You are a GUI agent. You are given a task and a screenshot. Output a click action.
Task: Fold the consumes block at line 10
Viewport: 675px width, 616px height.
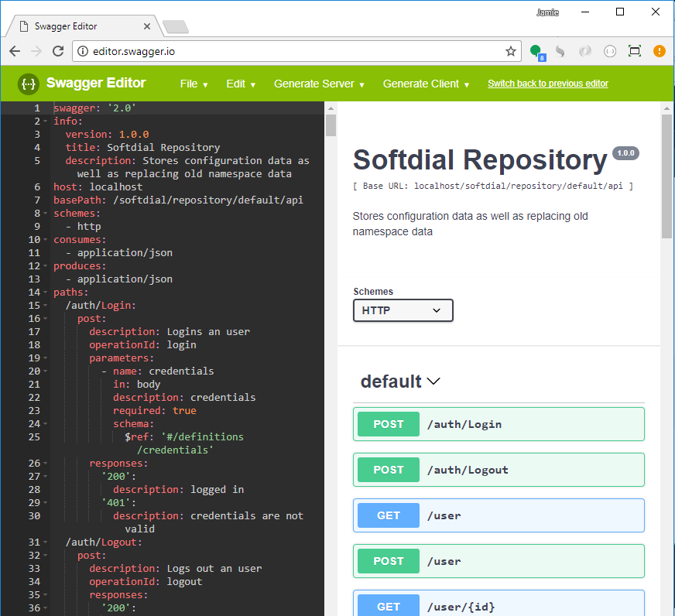click(x=45, y=240)
